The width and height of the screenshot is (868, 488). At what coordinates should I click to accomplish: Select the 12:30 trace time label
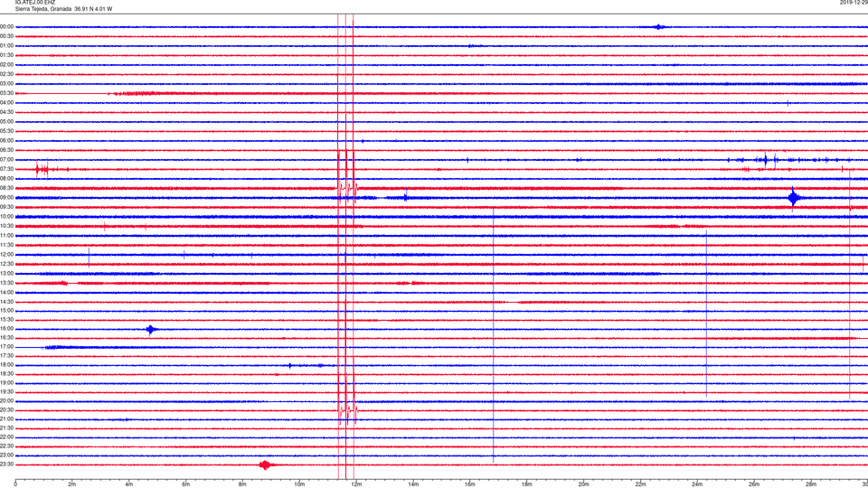pos(6,264)
